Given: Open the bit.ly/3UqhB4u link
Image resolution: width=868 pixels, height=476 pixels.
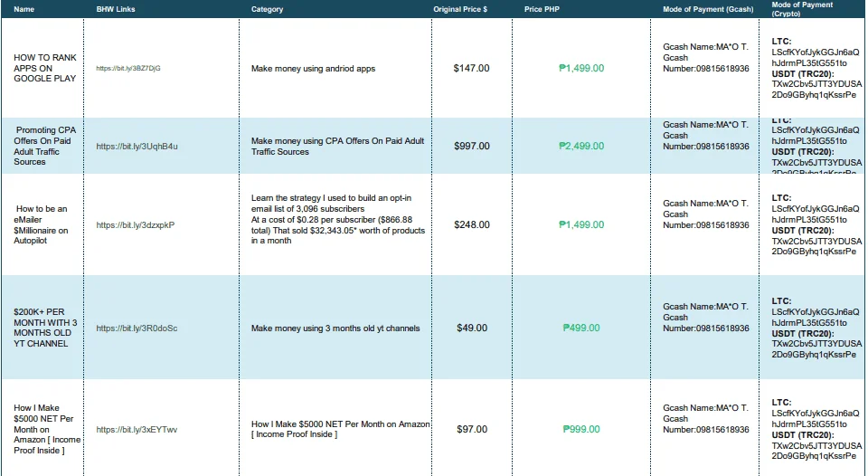Looking at the screenshot, I should [137, 147].
